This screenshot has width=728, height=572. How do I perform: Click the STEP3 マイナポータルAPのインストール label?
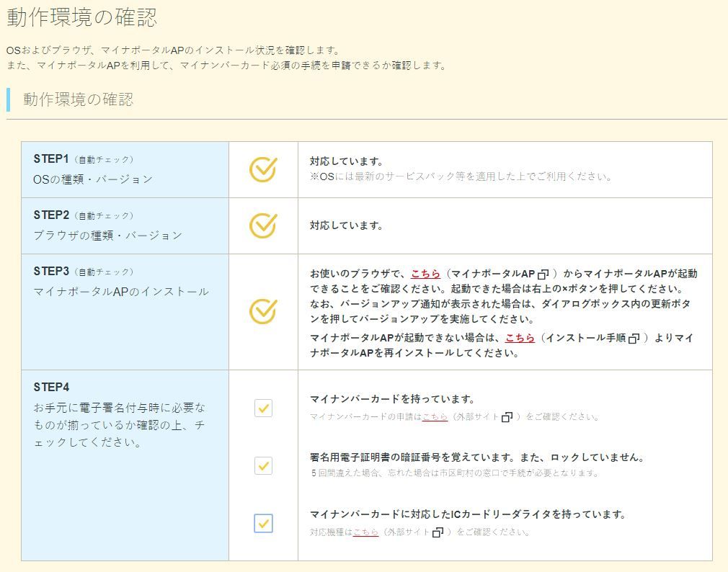pos(121,291)
